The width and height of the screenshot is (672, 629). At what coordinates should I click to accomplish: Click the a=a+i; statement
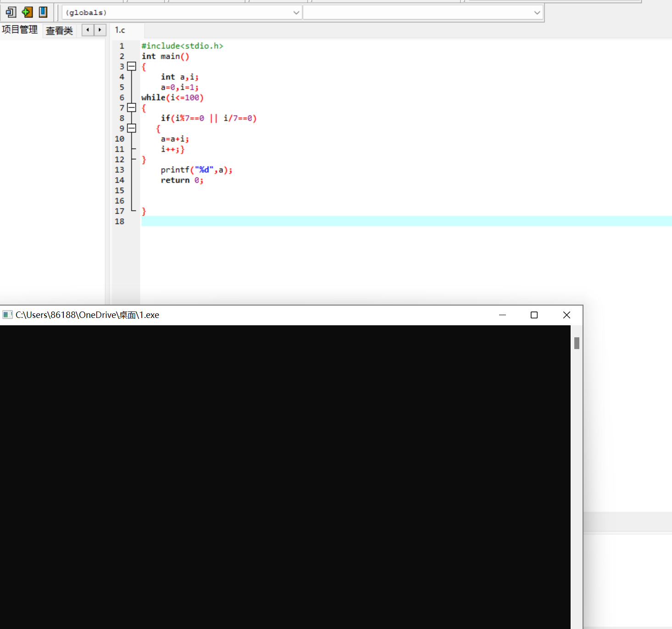click(x=175, y=139)
